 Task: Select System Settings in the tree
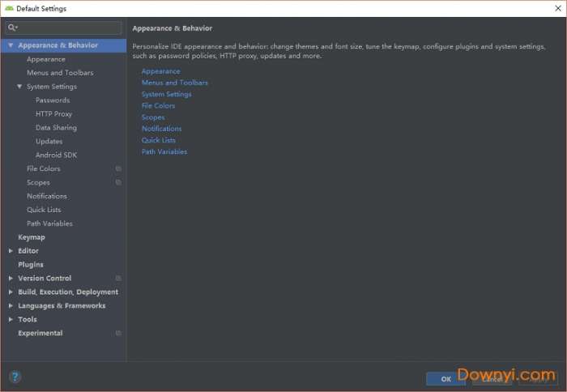(x=52, y=87)
